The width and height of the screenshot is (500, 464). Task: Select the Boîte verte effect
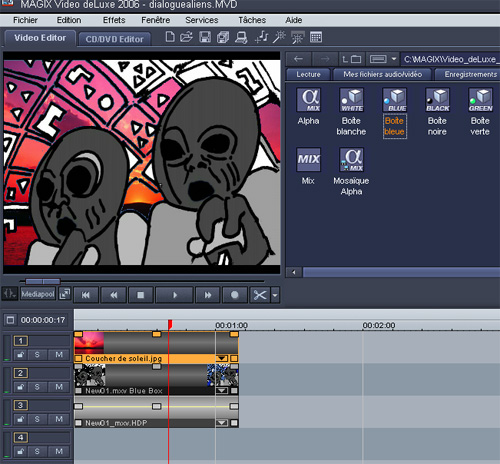pos(480,100)
